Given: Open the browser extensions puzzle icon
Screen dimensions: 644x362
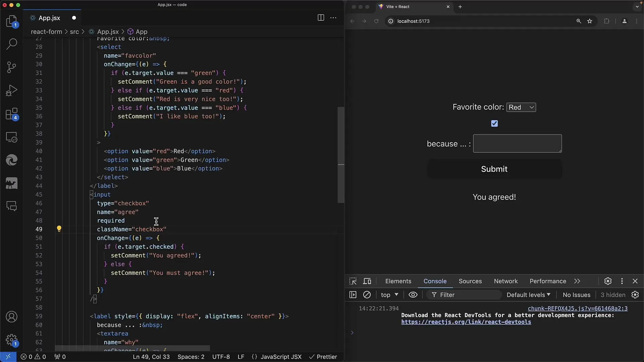Looking at the screenshot, I should (x=606, y=21).
